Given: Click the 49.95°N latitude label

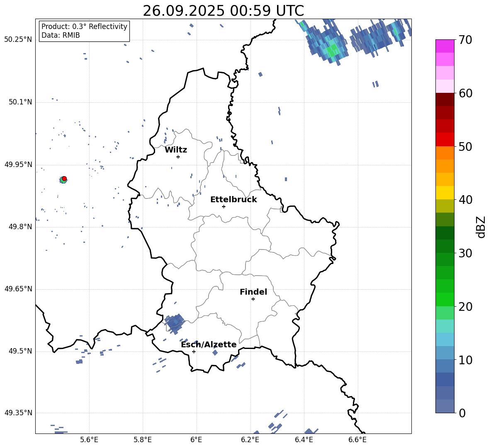Looking at the screenshot, I should pos(18,165).
